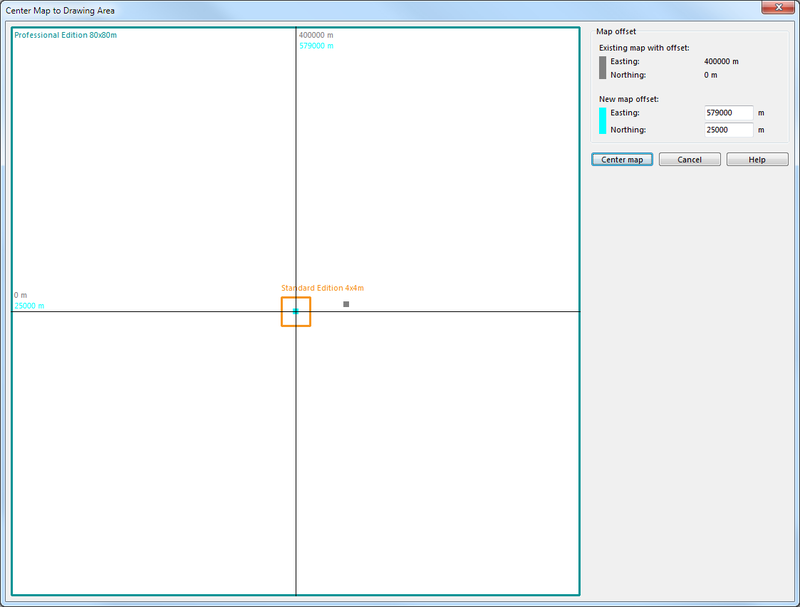
Task: Click the Map offset group title
Action: 616,32
